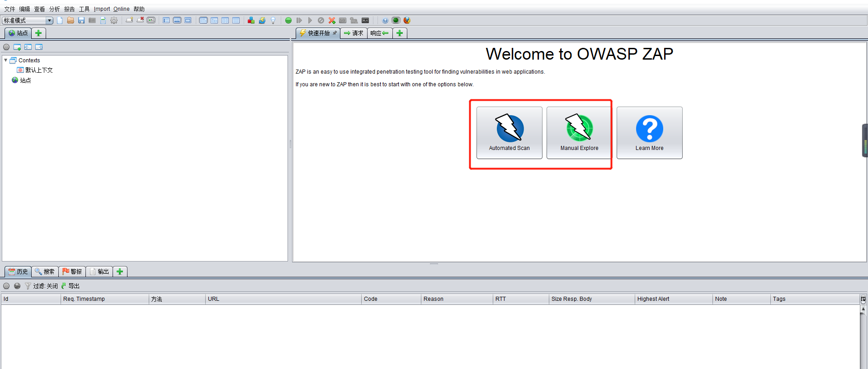Sort history by URL column

coord(283,299)
